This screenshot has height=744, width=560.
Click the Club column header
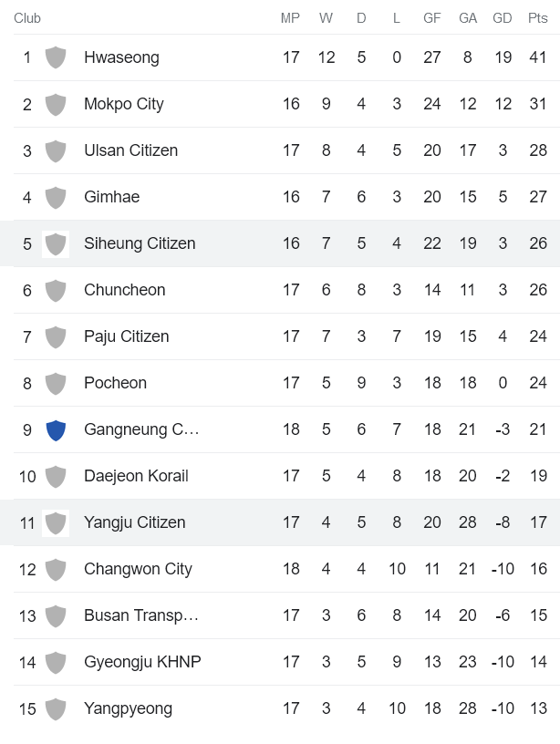27,16
